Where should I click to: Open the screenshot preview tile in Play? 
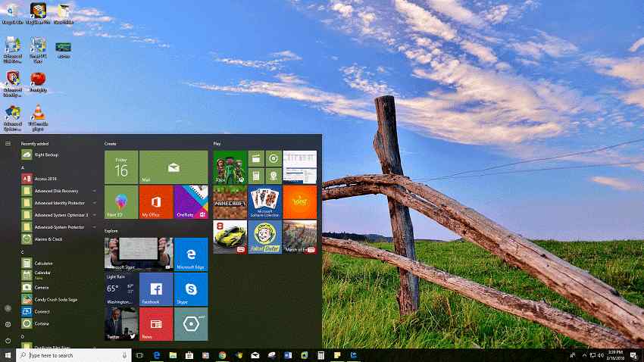point(300,167)
